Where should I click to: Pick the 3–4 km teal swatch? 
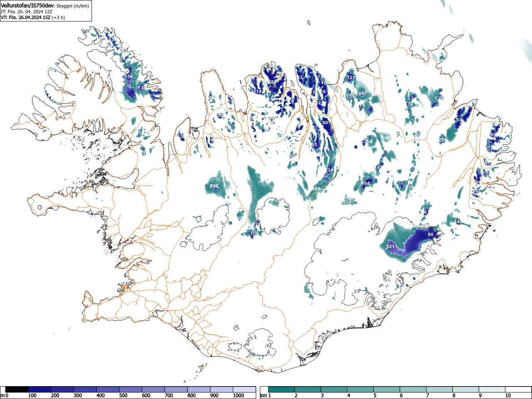point(335,389)
